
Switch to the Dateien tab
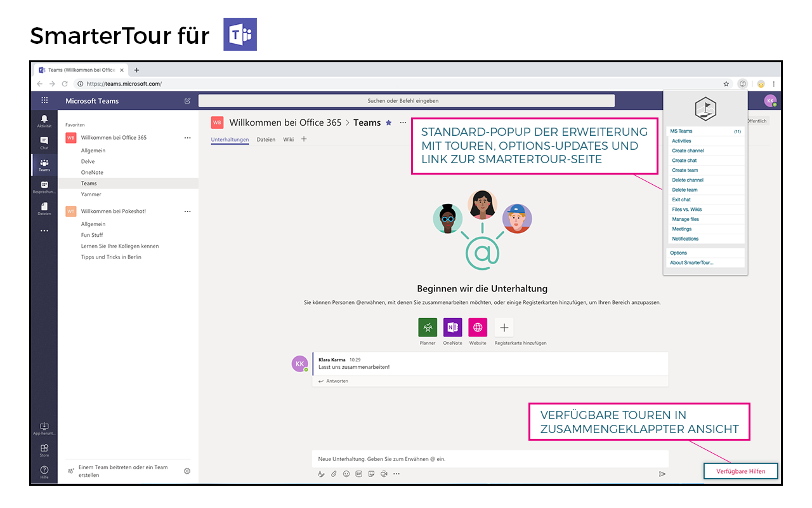(x=266, y=140)
